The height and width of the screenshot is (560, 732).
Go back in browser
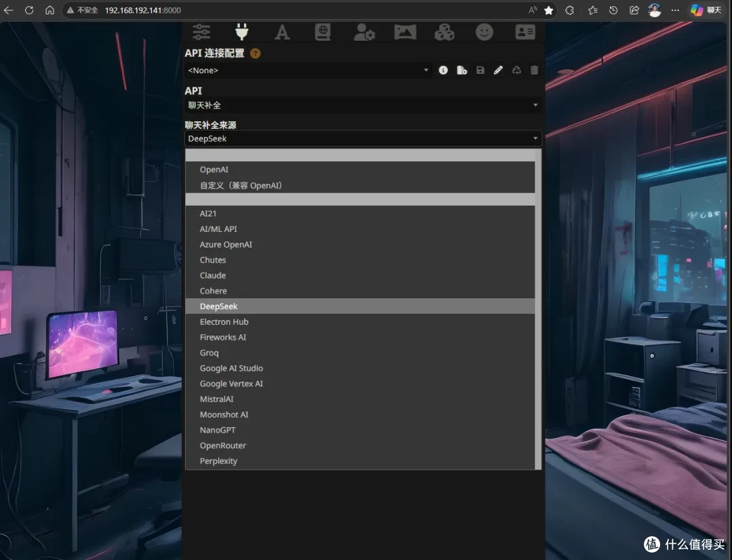click(8, 9)
